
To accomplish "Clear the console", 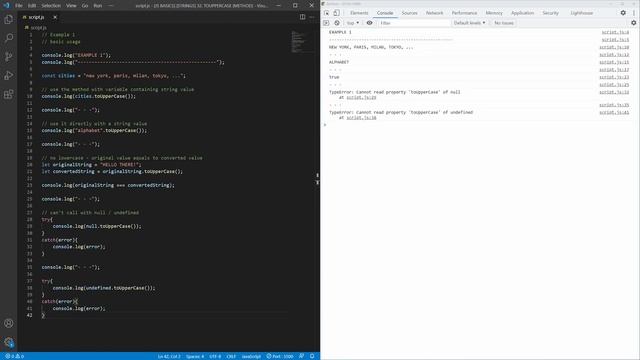I will pos(337,23).
